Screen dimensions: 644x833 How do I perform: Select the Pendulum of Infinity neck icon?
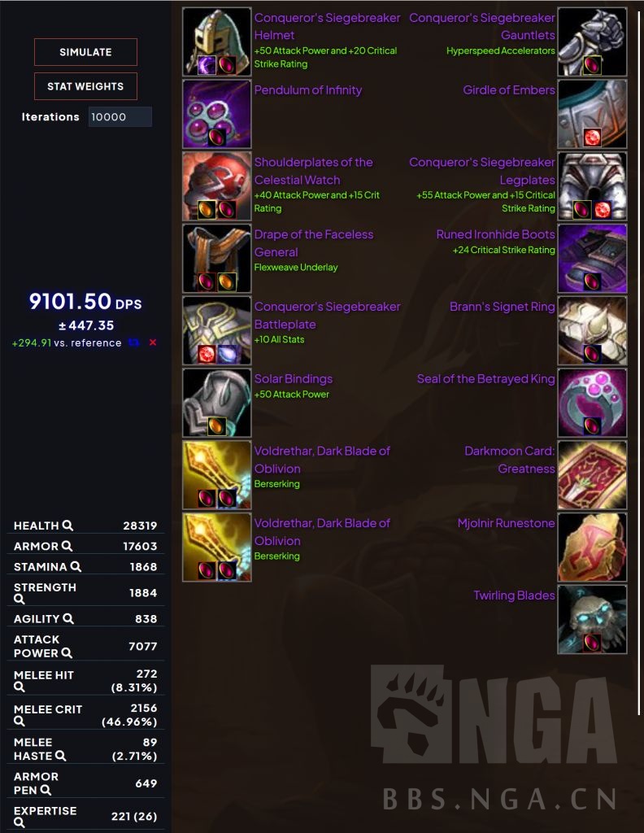pyautogui.click(x=216, y=114)
